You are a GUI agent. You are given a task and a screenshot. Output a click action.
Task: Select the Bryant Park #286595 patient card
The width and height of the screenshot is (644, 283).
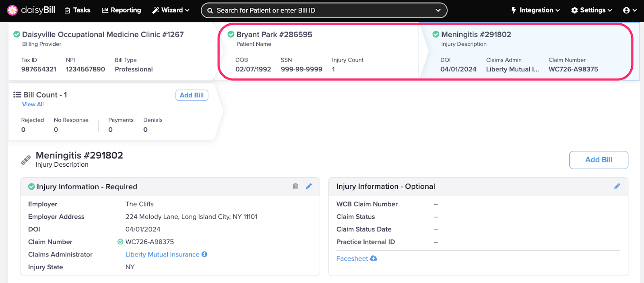click(x=274, y=35)
